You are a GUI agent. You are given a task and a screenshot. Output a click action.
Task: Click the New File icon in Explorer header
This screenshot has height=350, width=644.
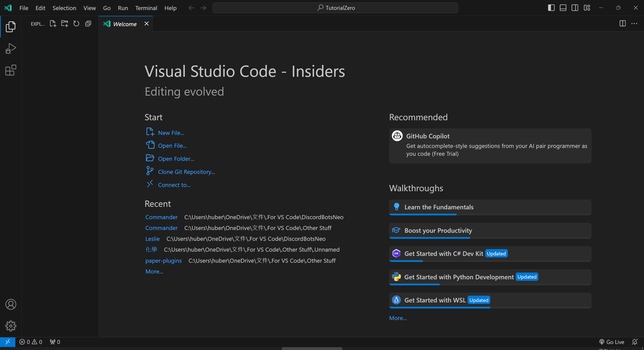(53, 24)
